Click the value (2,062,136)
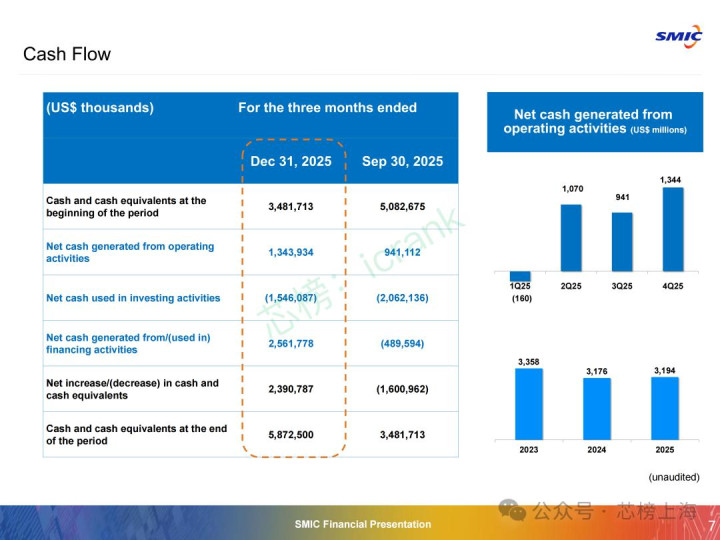720x540 pixels. click(403, 298)
